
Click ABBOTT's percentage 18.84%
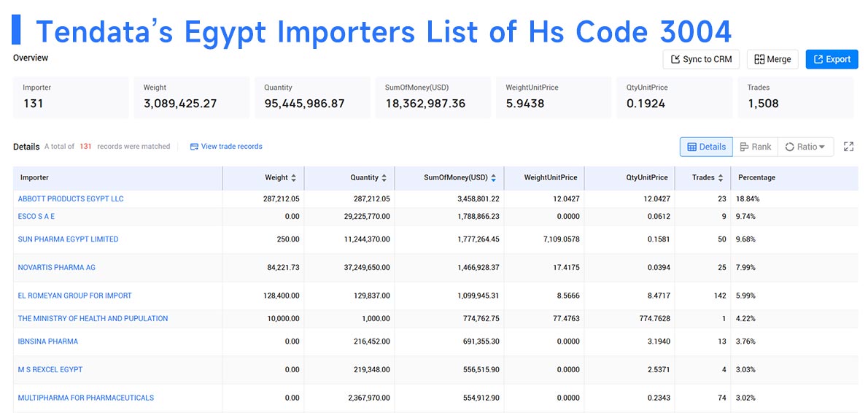pos(748,198)
